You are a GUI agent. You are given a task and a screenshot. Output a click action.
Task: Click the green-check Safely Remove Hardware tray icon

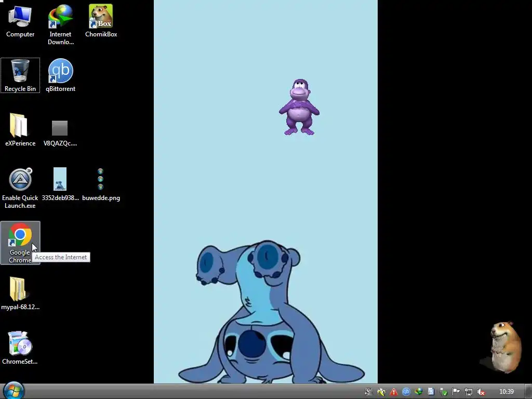pyautogui.click(x=444, y=392)
